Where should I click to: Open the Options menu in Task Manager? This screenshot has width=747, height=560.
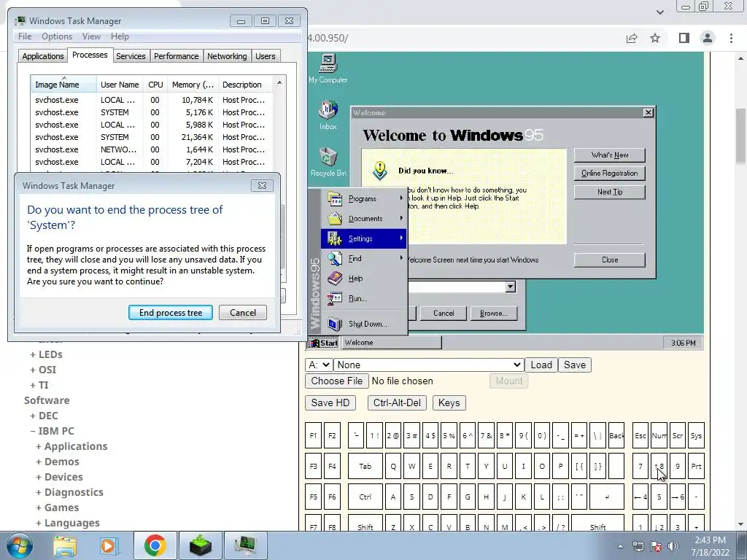57,36
